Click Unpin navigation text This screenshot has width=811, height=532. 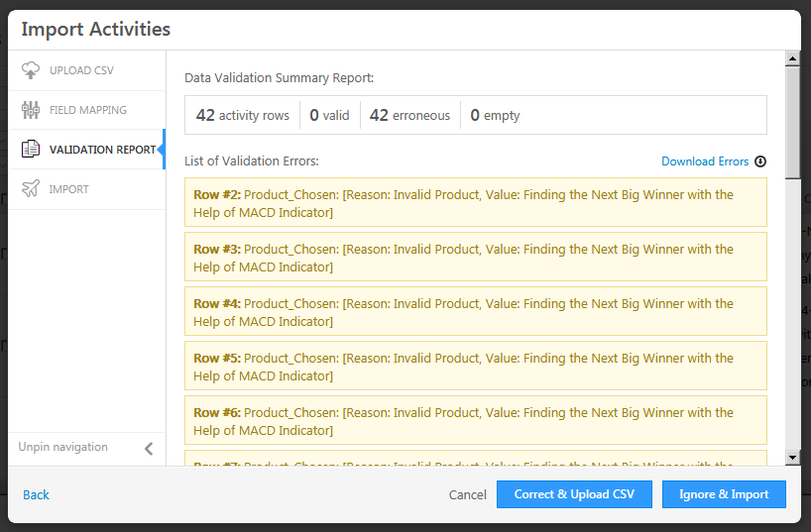point(63,447)
